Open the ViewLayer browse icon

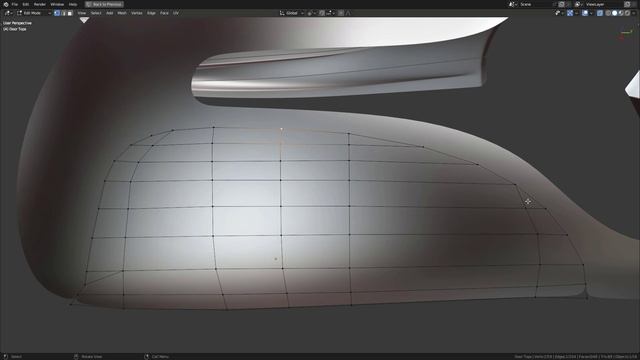coord(578,4)
